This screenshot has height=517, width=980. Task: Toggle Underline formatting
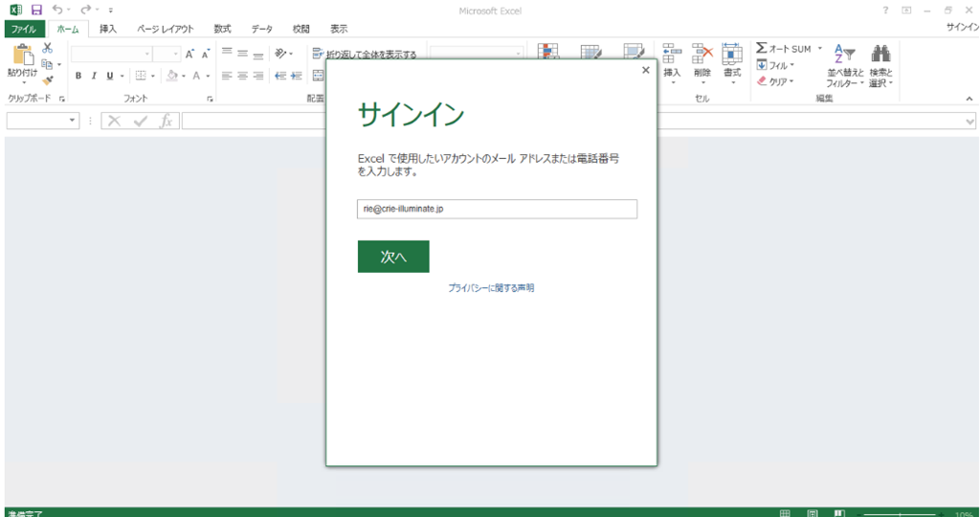coord(110,76)
